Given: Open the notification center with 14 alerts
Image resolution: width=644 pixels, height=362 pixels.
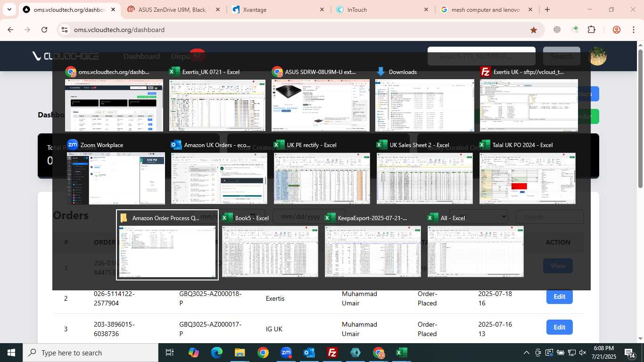Looking at the screenshot, I should pyautogui.click(x=630, y=353).
